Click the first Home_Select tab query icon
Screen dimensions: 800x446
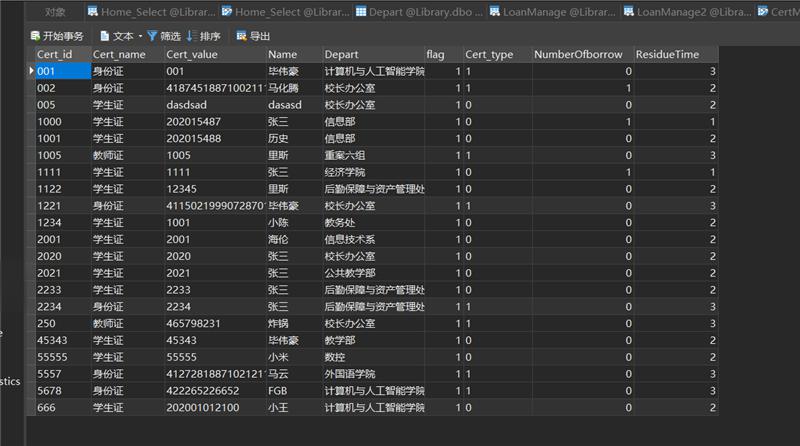[92, 11]
